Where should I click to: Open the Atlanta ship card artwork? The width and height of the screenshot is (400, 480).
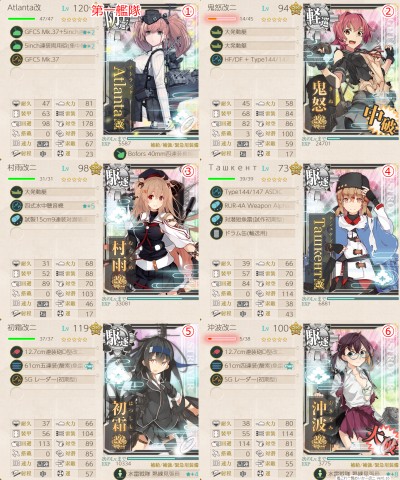click(151, 70)
